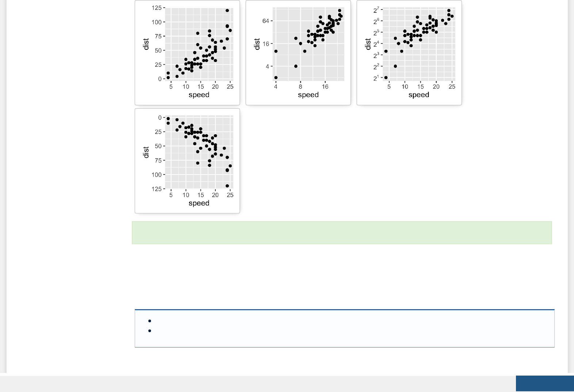
Task: Click the lowest data point in the reversed plot
Action: coord(227,186)
